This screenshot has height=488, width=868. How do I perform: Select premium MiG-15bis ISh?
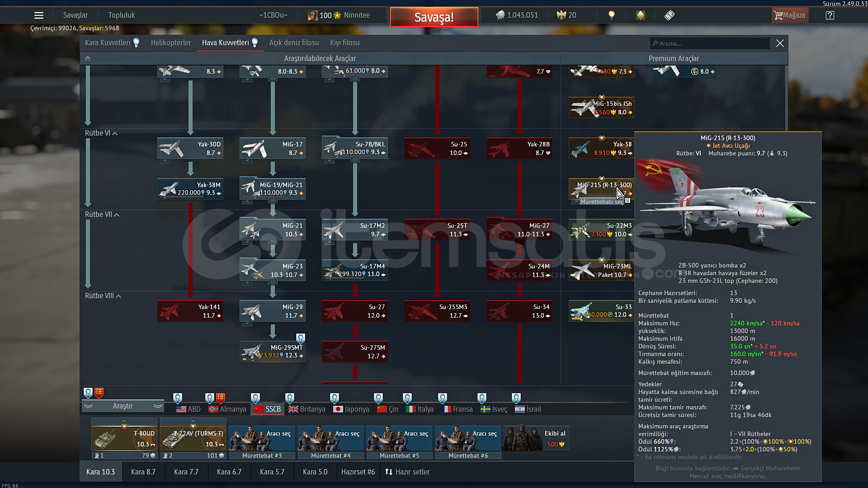click(602, 108)
